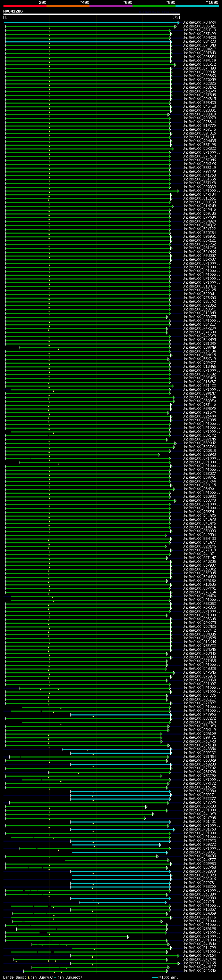Select label UniRef100_Q4CXN0
Screen dimensions: 222x980
(199, 971)
